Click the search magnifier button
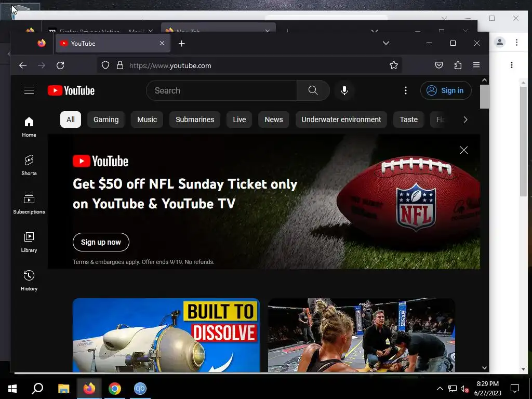The image size is (532, 399). tap(313, 90)
